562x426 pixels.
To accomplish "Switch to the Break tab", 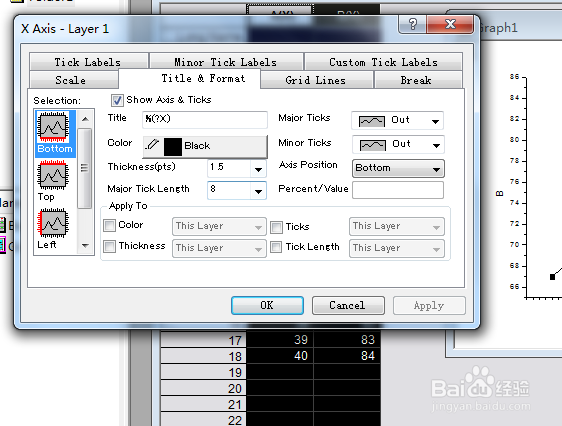I will tap(418, 80).
